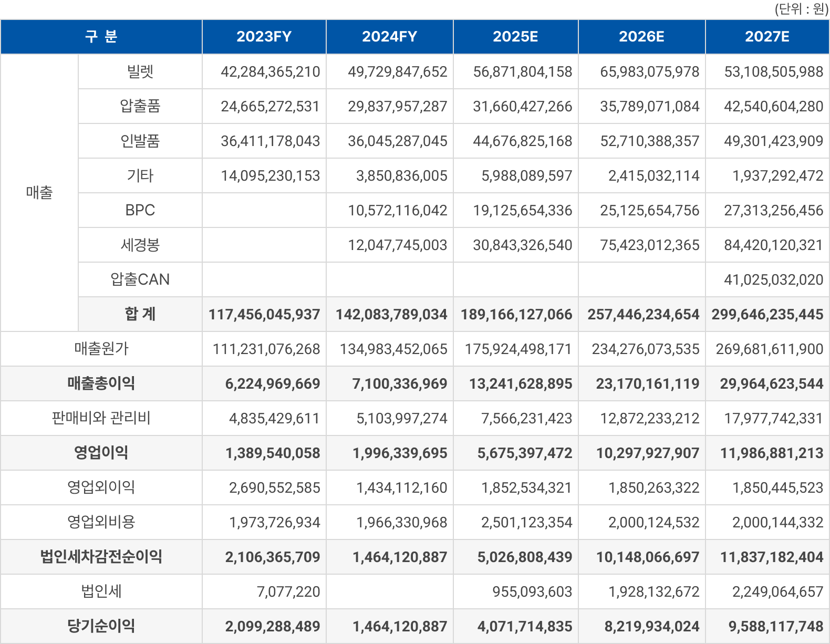
Task: Click the 당기순이익 row label
Action: pyautogui.click(x=101, y=626)
